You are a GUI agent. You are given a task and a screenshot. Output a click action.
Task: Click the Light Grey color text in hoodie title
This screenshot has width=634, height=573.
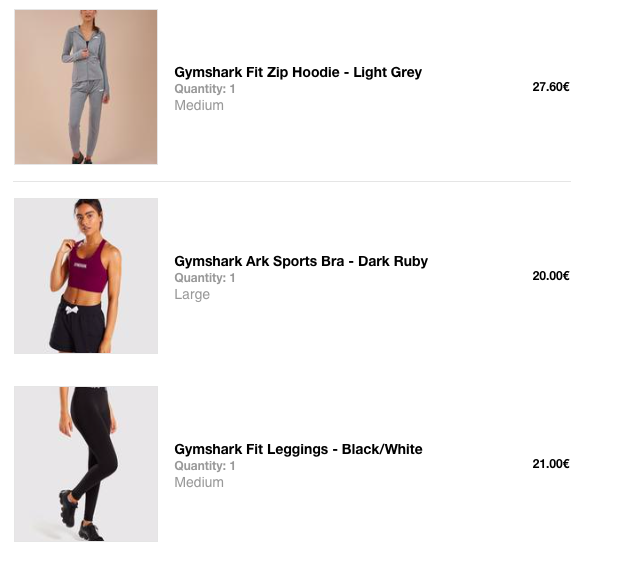pyautogui.click(x=387, y=72)
